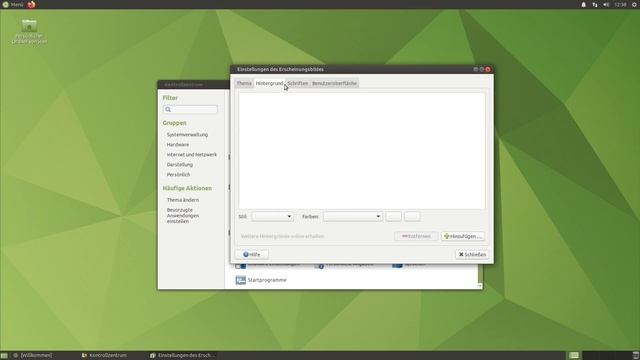This screenshot has height=360, width=640.
Task: Click the Hilfe button
Action: click(252, 254)
